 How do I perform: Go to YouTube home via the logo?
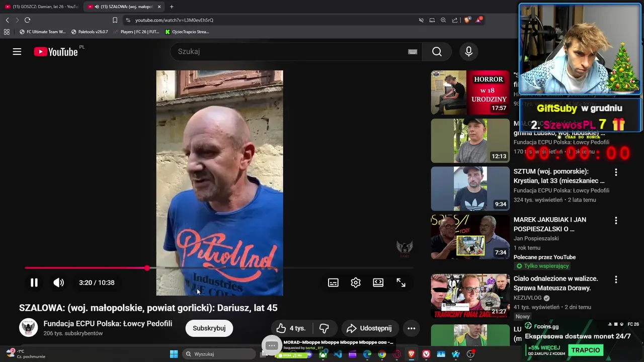(x=56, y=52)
